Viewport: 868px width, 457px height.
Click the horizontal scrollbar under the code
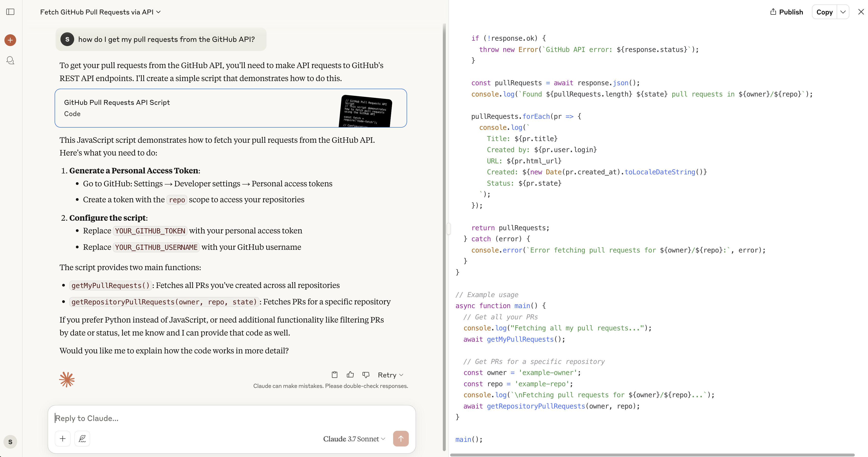tap(652, 455)
